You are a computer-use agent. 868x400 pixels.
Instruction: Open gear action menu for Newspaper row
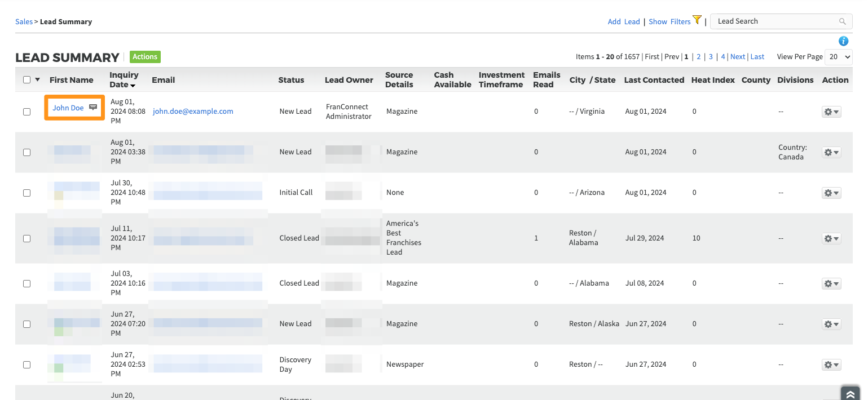coord(831,365)
